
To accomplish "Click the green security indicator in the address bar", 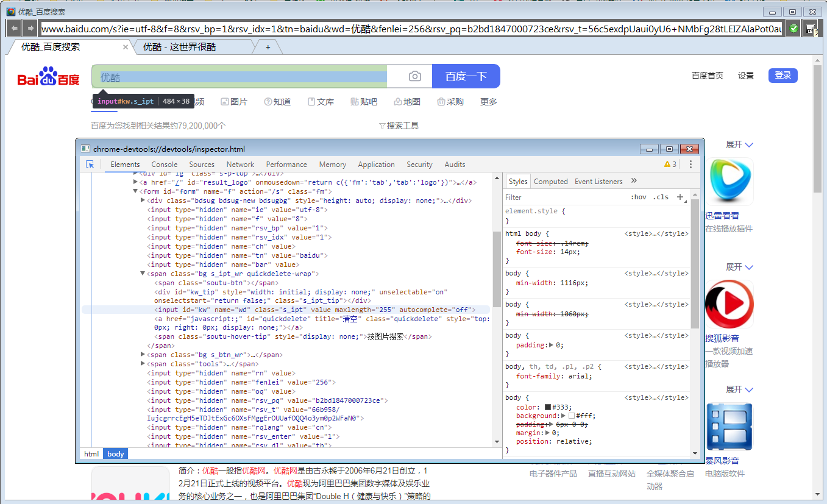I will coord(793,28).
